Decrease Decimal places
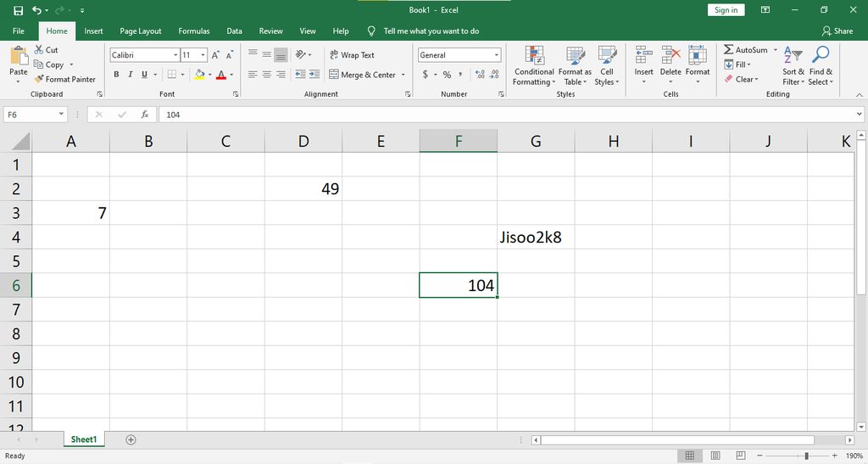Screen dimensions: 868x464 click(494, 74)
